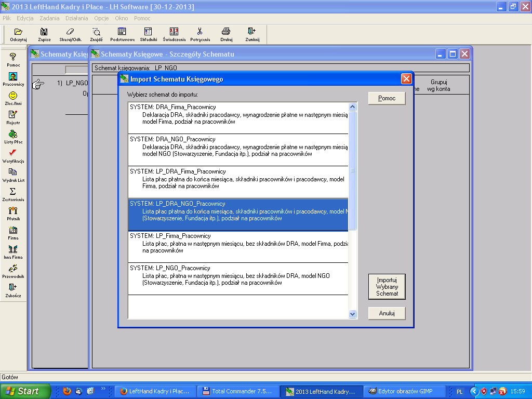Screen dimensions: 532x399
Task: Click the Skasuj/Odk. eraser icon
Action: [71, 35]
